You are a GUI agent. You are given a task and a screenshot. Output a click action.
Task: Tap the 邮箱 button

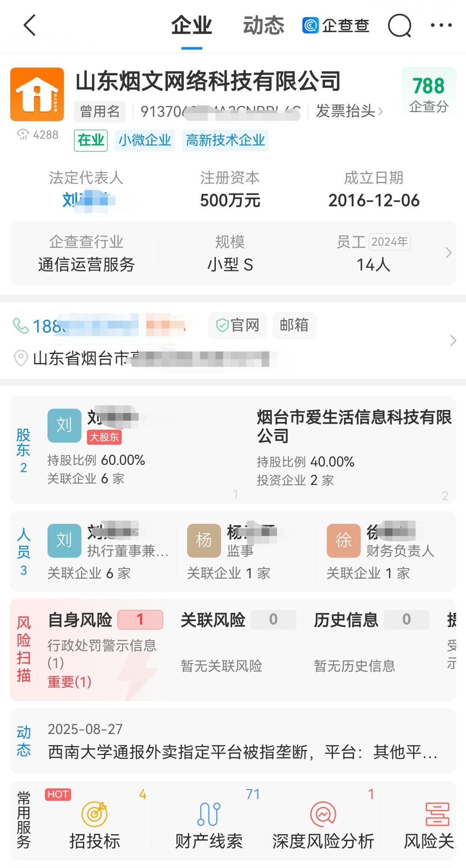[294, 326]
